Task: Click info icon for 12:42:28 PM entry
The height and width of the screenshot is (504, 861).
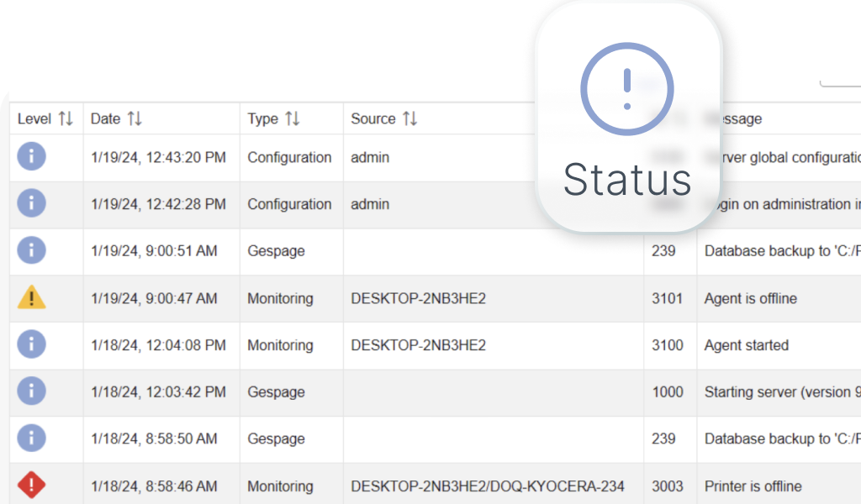Action: click(31, 203)
